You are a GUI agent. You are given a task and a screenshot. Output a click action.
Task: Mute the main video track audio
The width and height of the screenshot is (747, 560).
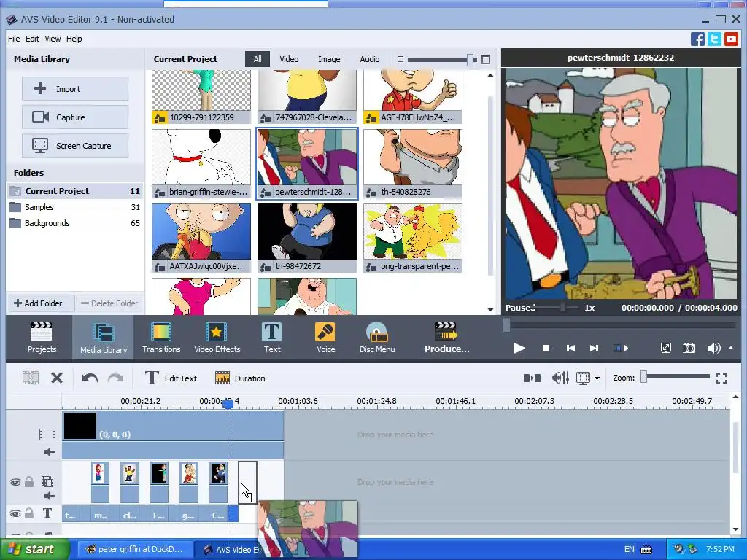pyautogui.click(x=49, y=452)
